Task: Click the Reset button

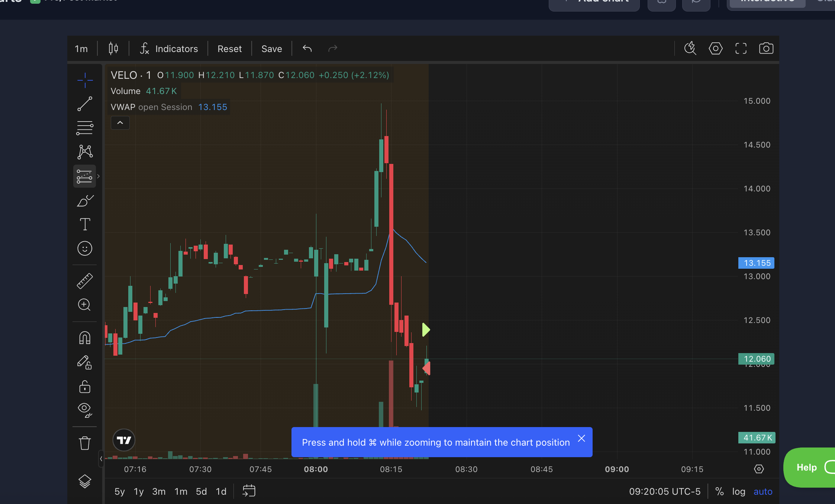Action: [229, 49]
